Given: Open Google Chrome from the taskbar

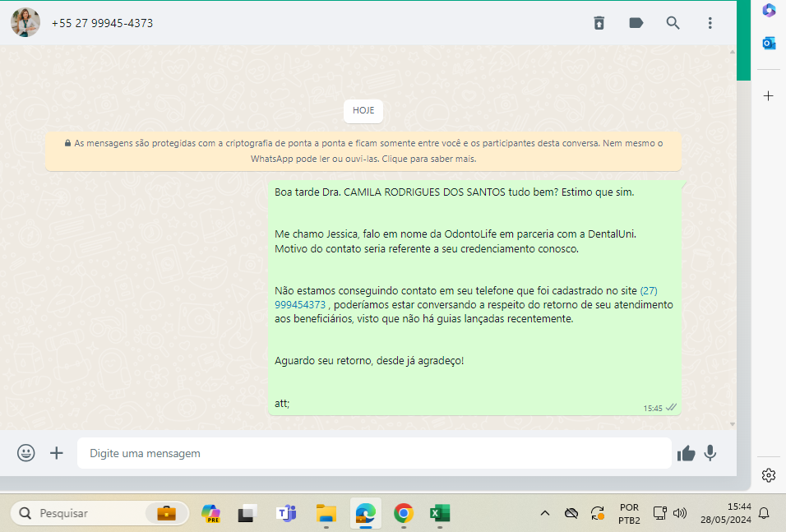Looking at the screenshot, I should point(404,513).
